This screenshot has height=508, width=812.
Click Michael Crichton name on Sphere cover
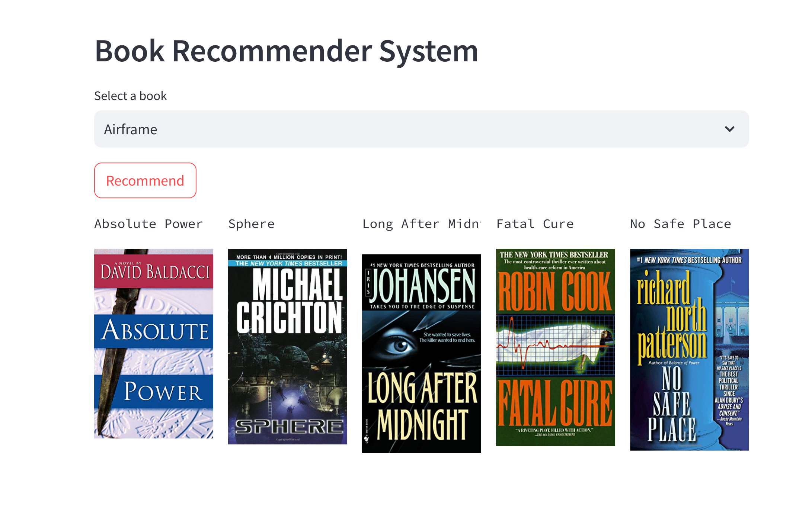pyautogui.click(x=290, y=300)
